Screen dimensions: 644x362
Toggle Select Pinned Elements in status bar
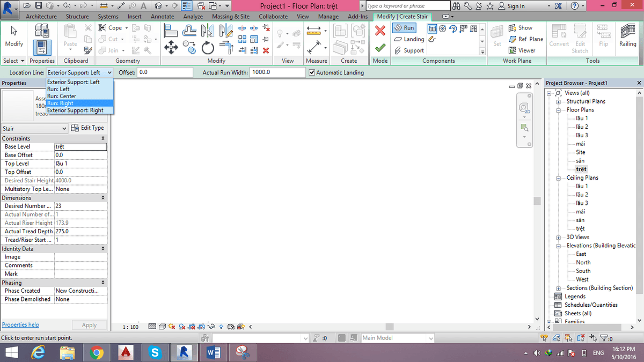tap(568, 338)
